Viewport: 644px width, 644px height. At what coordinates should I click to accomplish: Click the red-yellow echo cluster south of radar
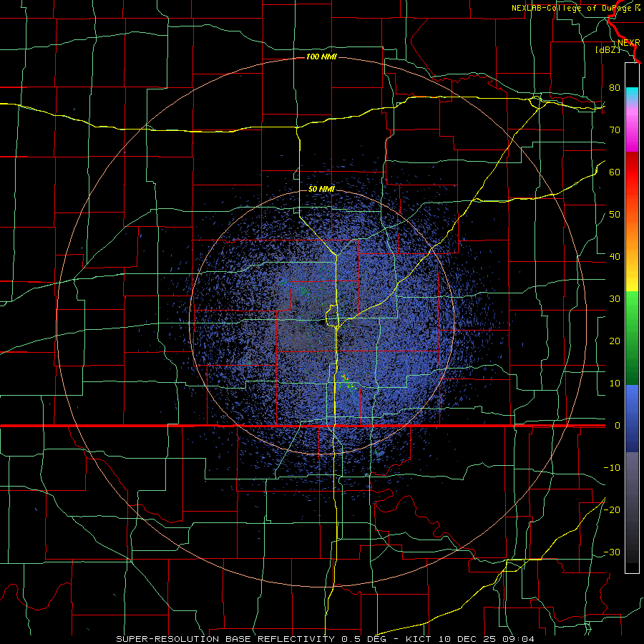(x=347, y=381)
